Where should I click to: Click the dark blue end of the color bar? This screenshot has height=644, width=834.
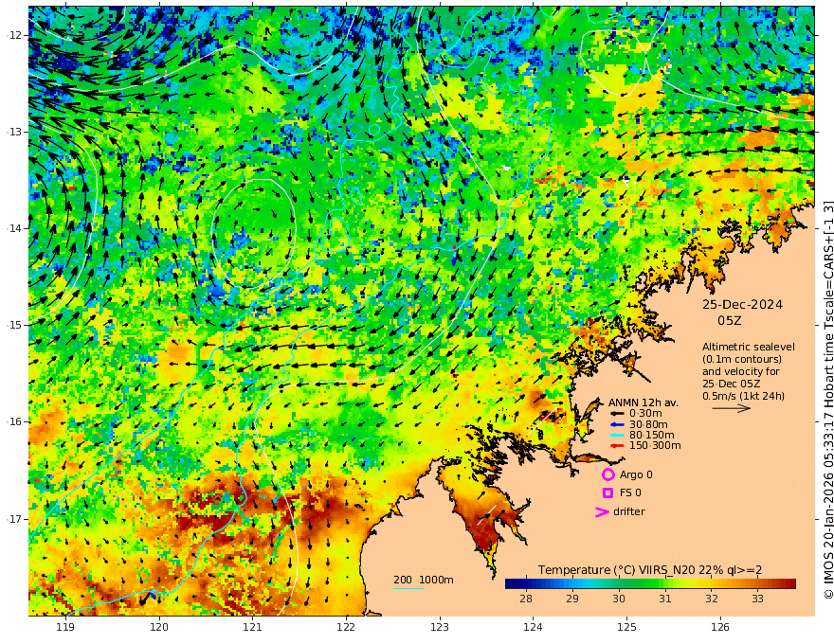[510, 583]
